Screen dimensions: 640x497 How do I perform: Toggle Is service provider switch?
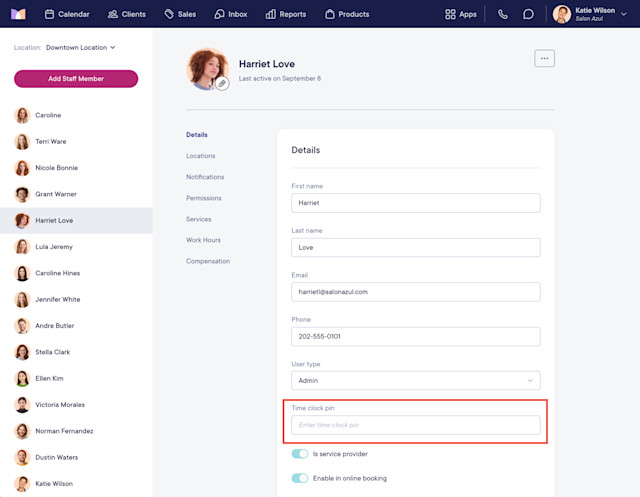[x=300, y=454]
